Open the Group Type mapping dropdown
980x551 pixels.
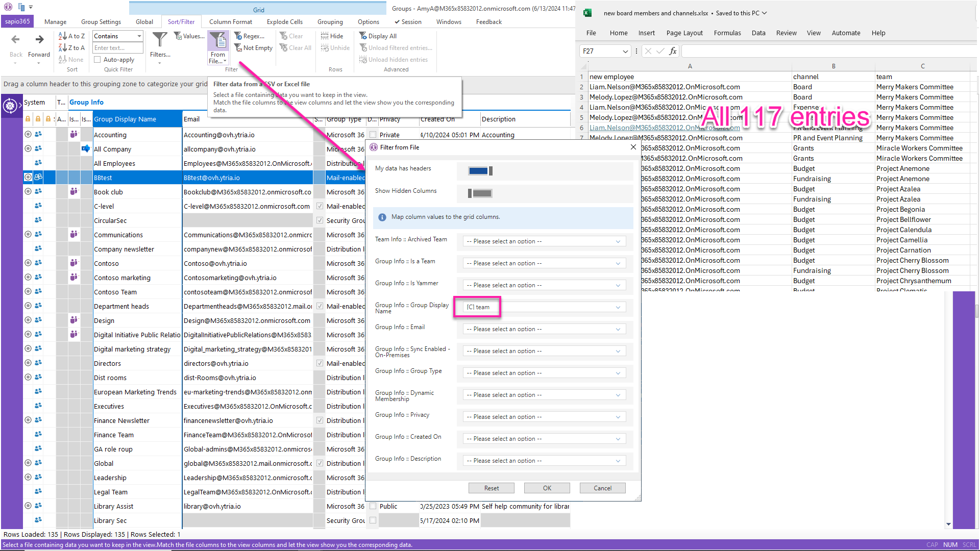point(544,373)
